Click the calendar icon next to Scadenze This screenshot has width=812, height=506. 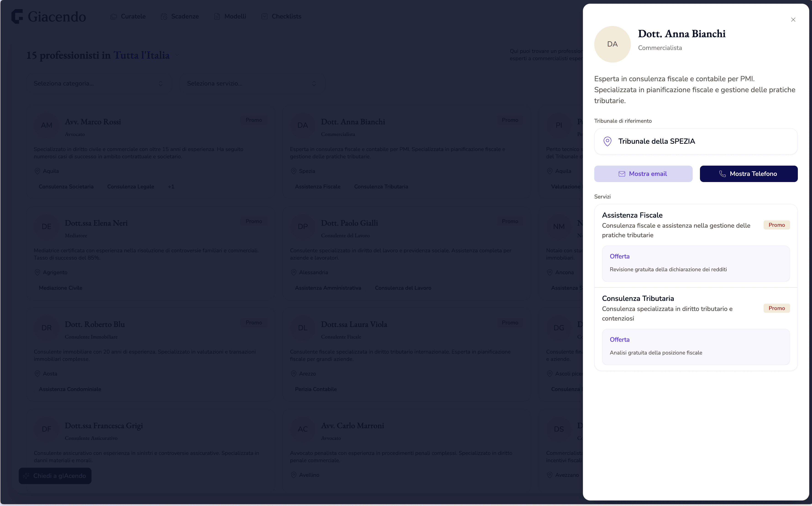click(164, 16)
